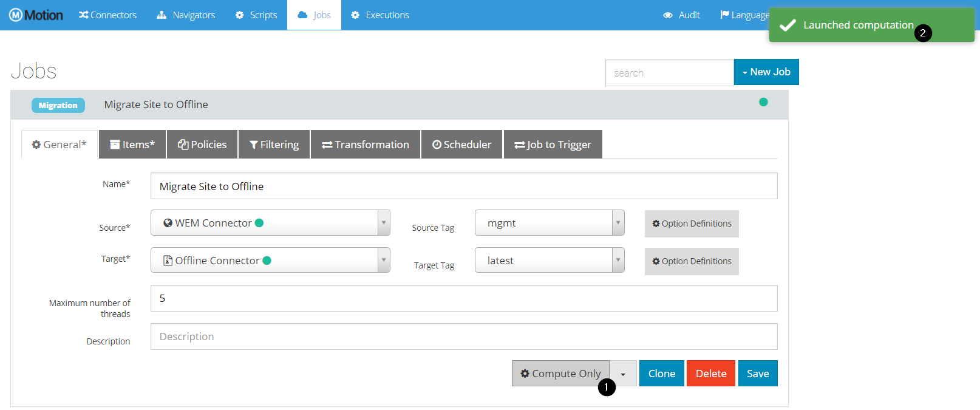Click the WEM Connector globe icon
Image resolution: width=980 pixels, height=410 pixels.
click(168, 223)
